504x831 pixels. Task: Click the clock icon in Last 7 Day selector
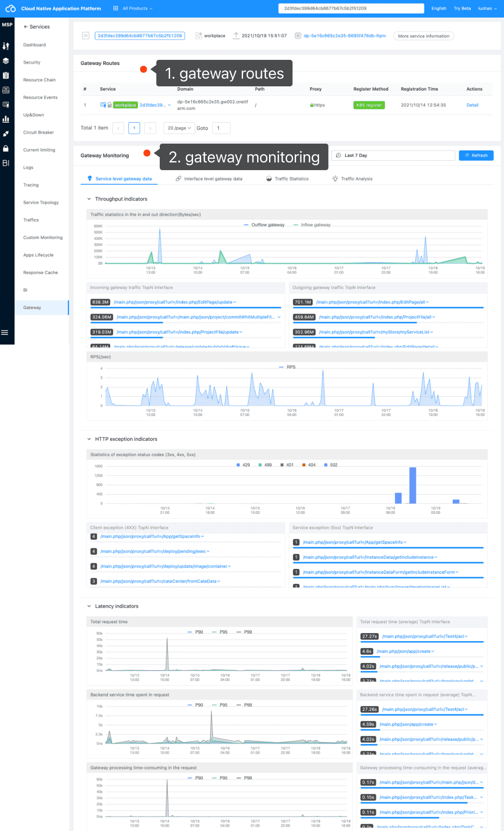[x=338, y=156]
